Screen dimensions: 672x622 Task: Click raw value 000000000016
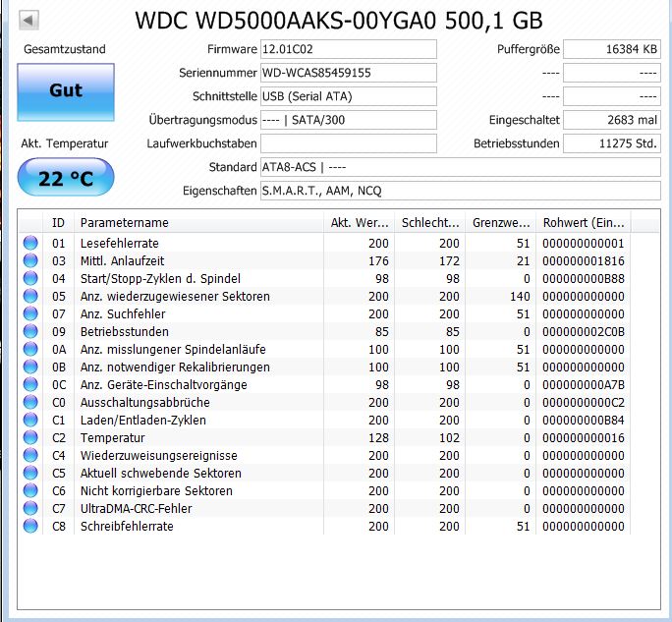coord(584,438)
